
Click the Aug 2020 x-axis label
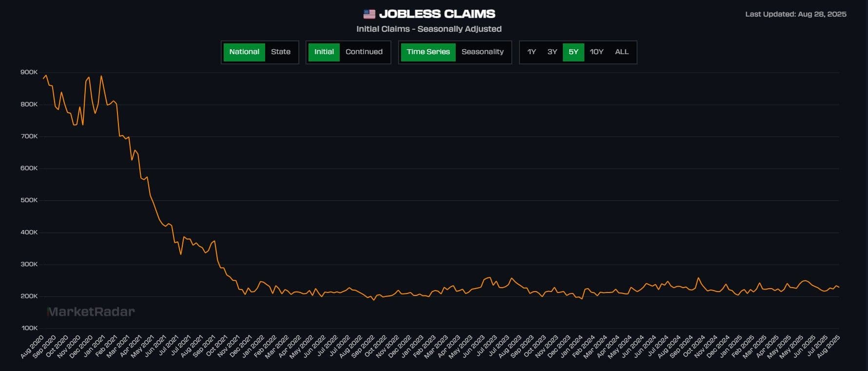click(32, 347)
